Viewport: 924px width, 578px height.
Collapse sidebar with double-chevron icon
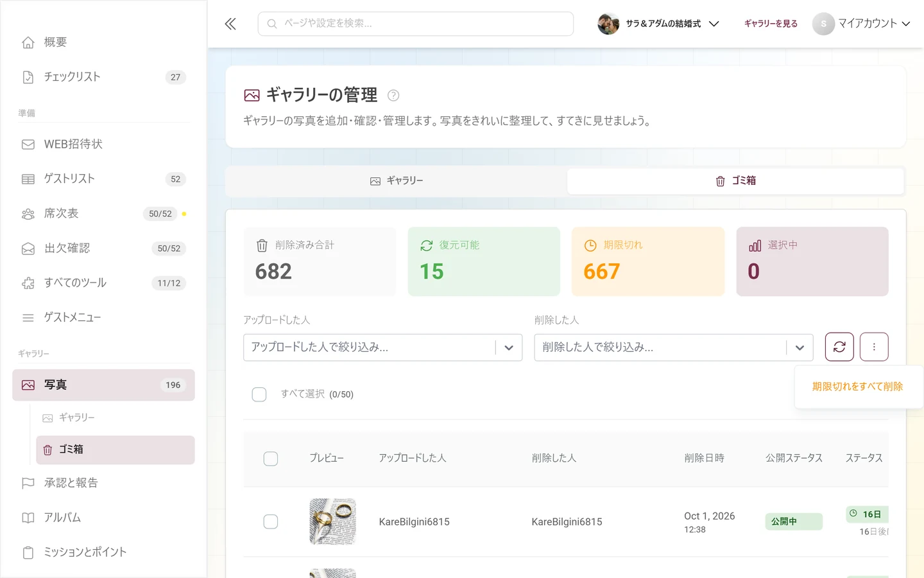pos(230,24)
